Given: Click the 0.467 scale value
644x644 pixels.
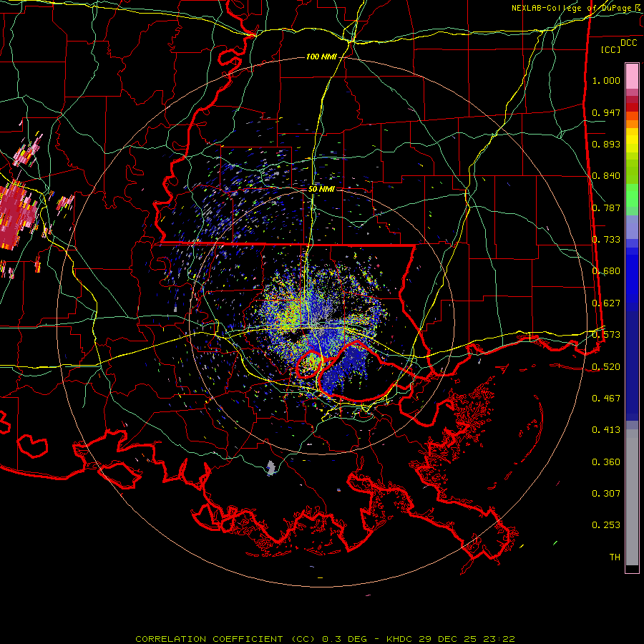Looking at the screenshot, I should pyautogui.click(x=606, y=399).
